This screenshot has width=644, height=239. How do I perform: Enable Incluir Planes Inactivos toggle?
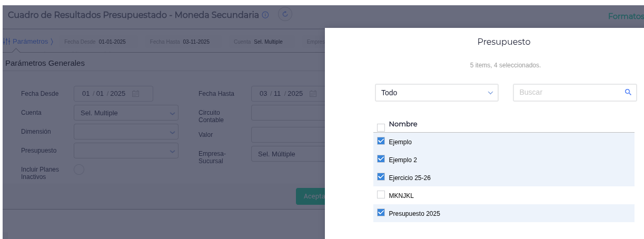click(x=79, y=170)
